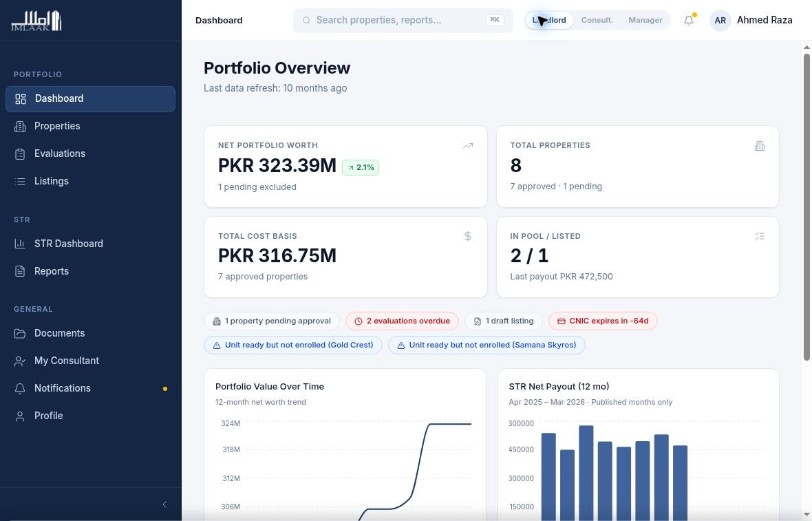Switch role to Landlord
This screenshot has width=812, height=521.
[549, 20]
